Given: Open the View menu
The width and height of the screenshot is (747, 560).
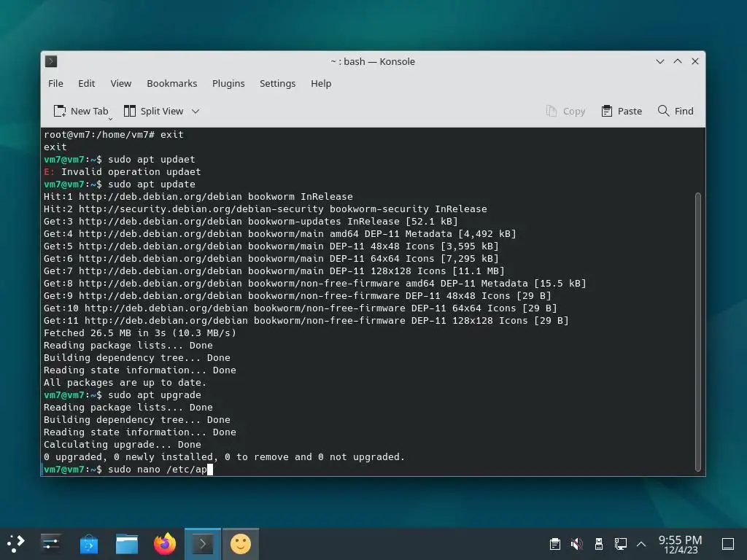Looking at the screenshot, I should click(x=120, y=83).
